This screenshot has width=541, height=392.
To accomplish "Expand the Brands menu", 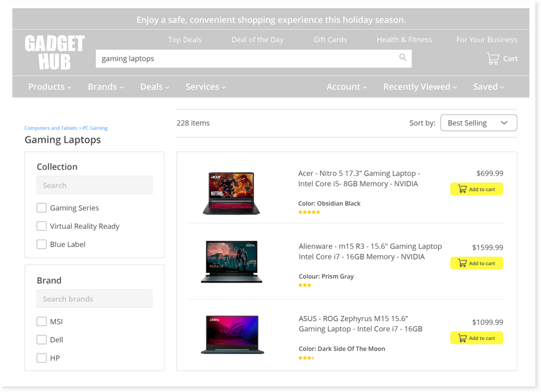I will (x=106, y=86).
